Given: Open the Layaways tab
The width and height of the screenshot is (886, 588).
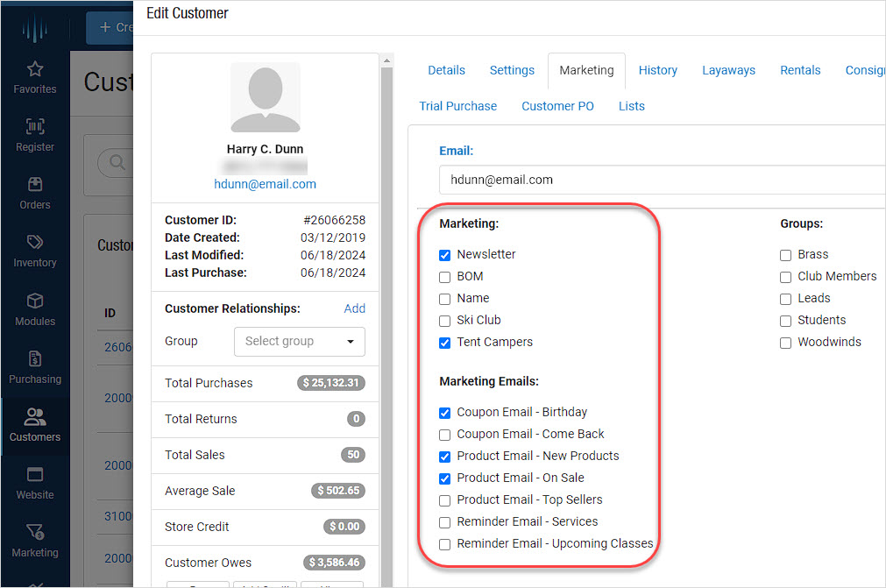Looking at the screenshot, I should click(728, 70).
